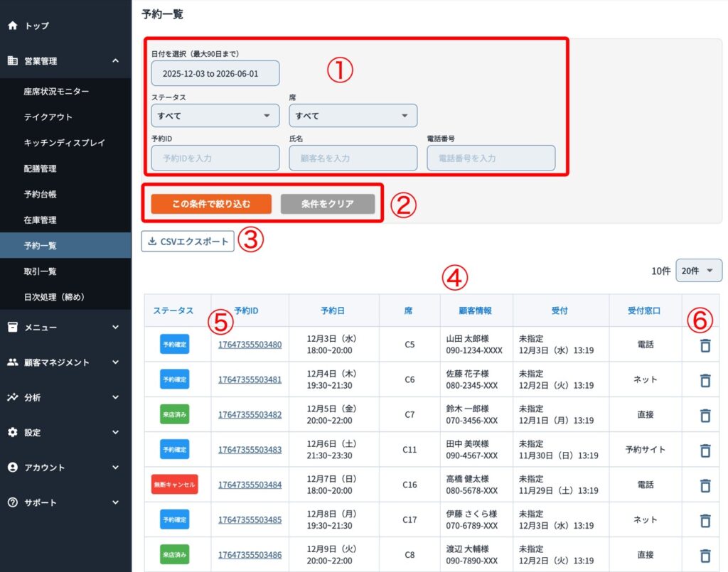Go to 予約台帳 in the sidebar
The width and height of the screenshot is (728, 572).
(x=40, y=194)
